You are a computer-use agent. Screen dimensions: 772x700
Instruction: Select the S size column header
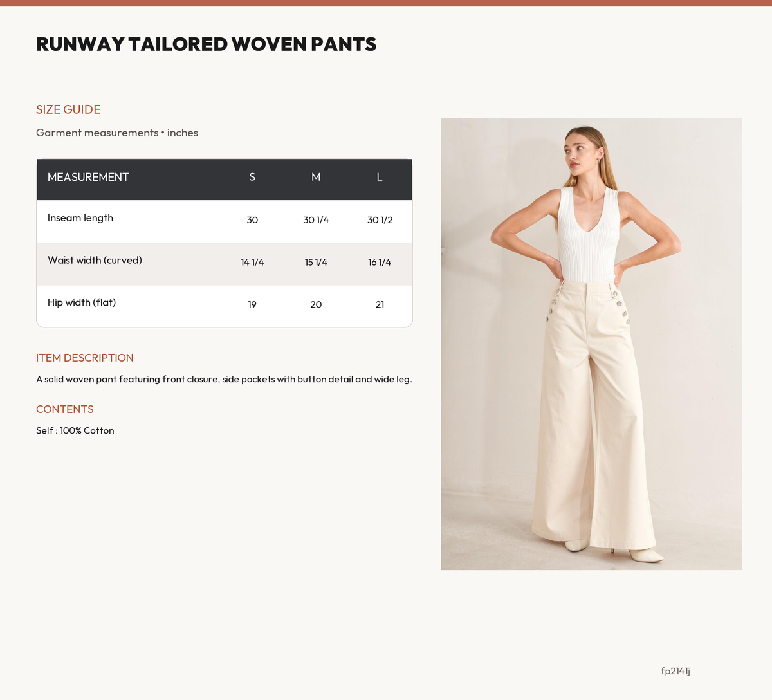click(252, 177)
